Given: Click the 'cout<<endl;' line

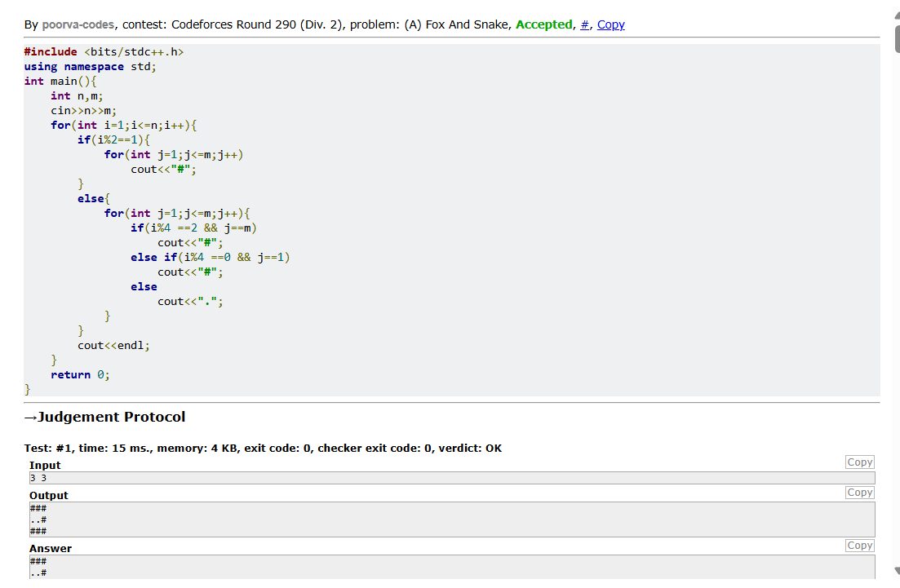Looking at the screenshot, I should [x=113, y=345].
